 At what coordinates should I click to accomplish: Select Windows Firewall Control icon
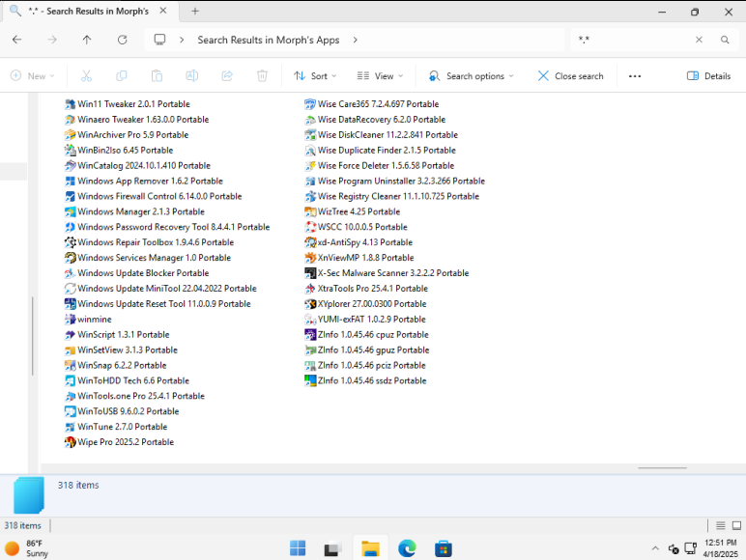click(x=70, y=196)
